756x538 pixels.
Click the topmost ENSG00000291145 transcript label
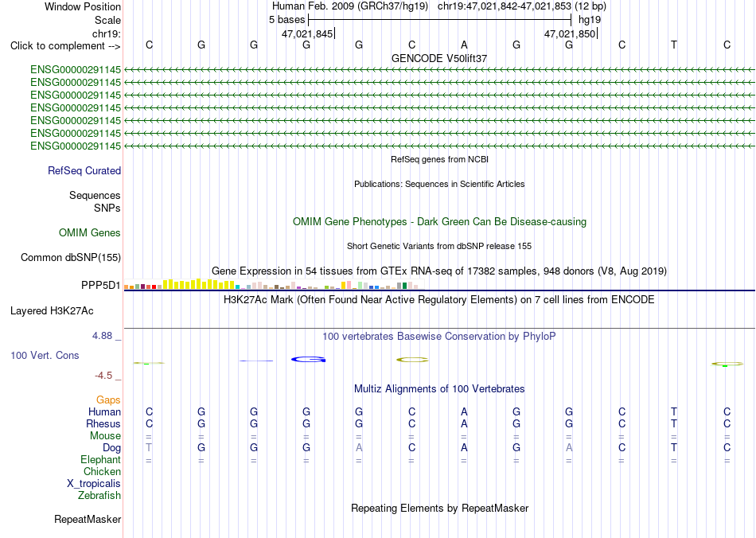(x=76, y=70)
